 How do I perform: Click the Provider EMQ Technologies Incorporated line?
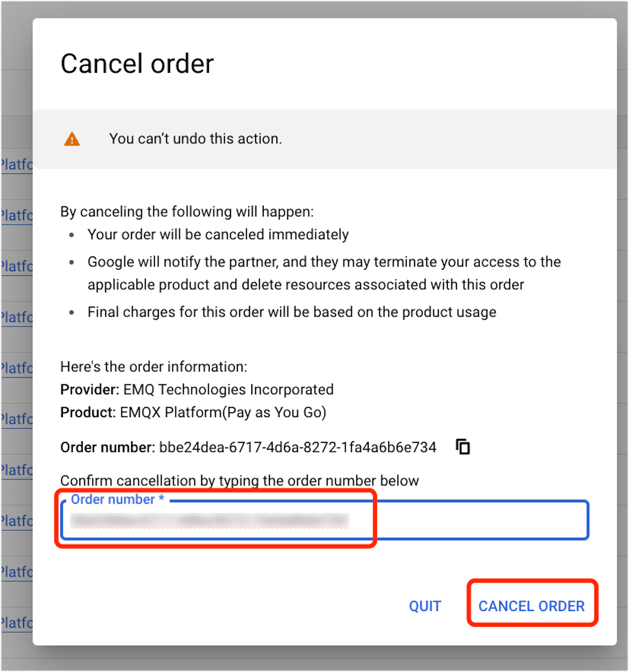tap(197, 389)
